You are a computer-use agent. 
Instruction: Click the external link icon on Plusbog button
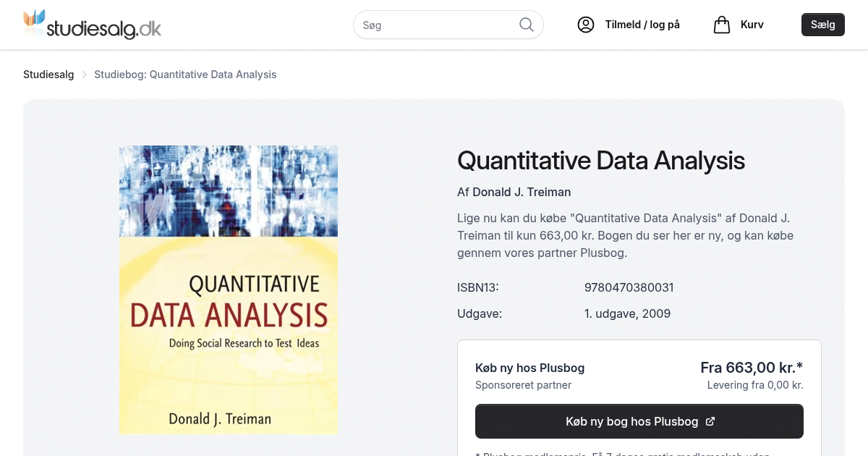[710, 421]
